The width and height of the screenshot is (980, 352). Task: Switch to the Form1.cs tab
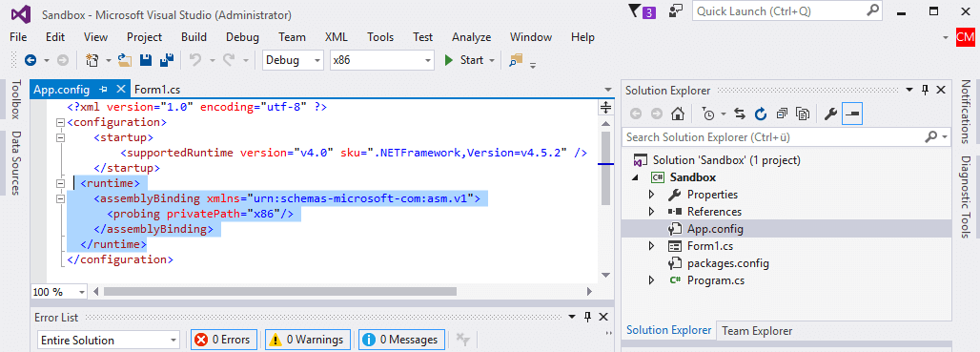pos(157,90)
